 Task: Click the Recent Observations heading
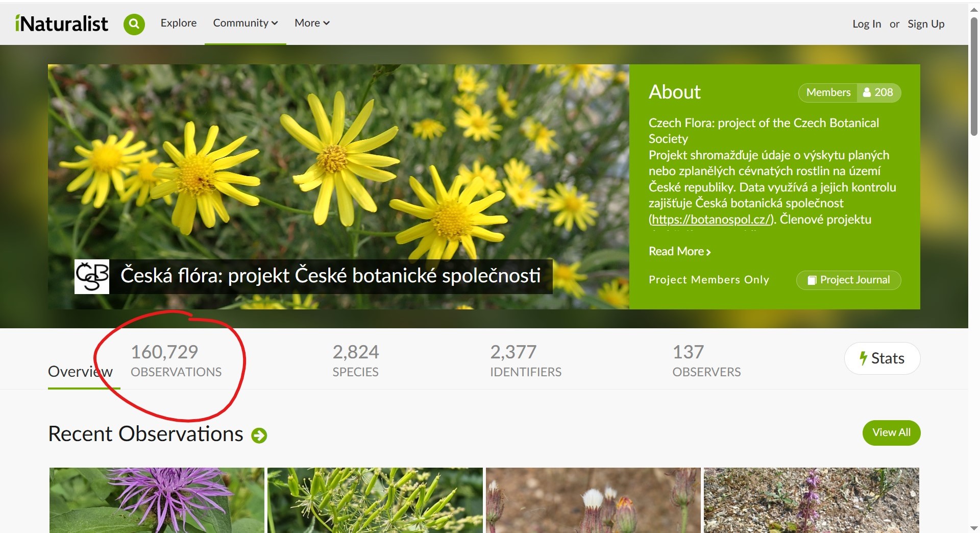(145, 434)
